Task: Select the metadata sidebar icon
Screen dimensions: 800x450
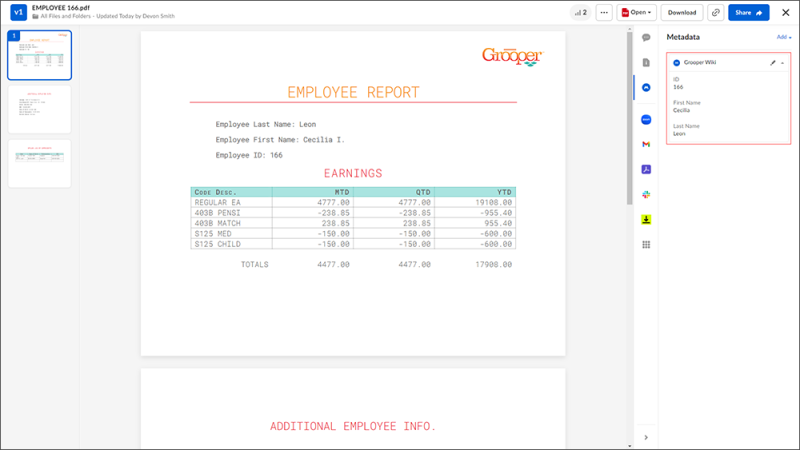Action: (646, 88)
